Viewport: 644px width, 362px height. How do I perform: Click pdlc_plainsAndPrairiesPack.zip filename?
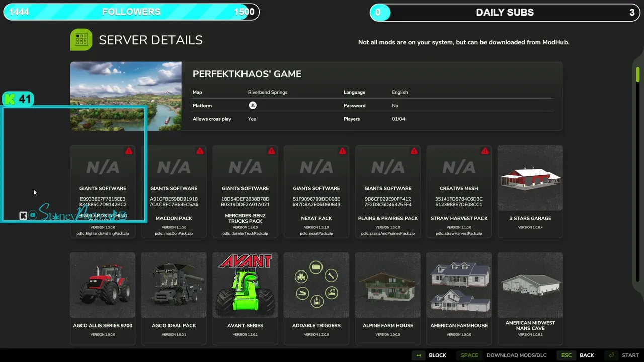388,233
